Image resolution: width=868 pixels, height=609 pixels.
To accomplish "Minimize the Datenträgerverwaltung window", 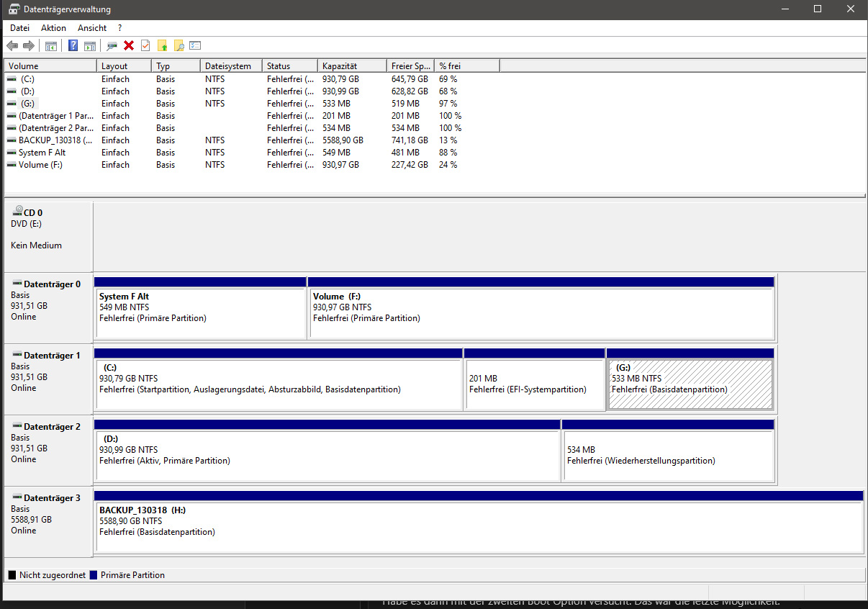I will pyautogui.click(x=785, y=9).
